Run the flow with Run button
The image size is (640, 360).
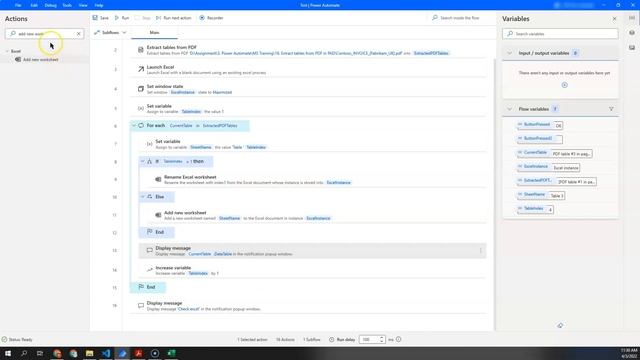122,18
